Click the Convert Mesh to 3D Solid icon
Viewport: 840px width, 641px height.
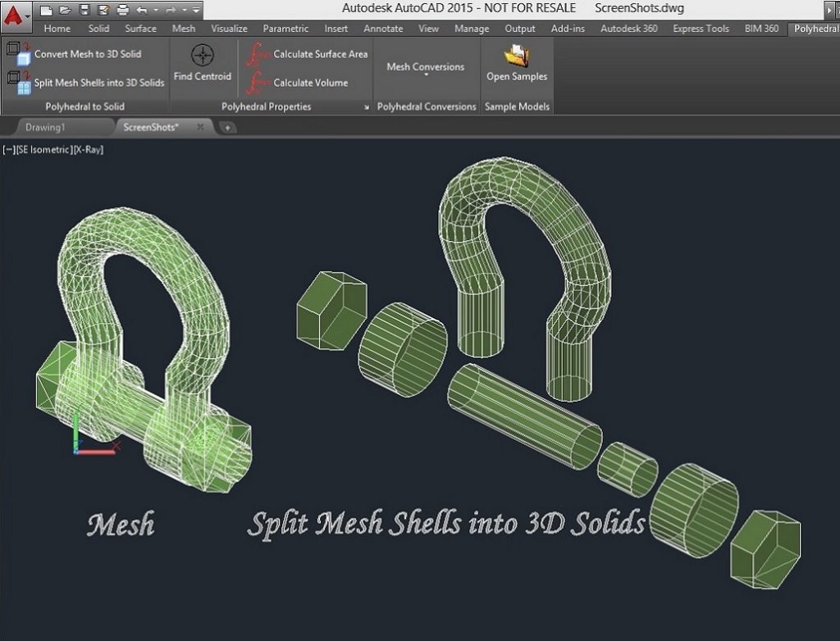(x=20, y=54)
